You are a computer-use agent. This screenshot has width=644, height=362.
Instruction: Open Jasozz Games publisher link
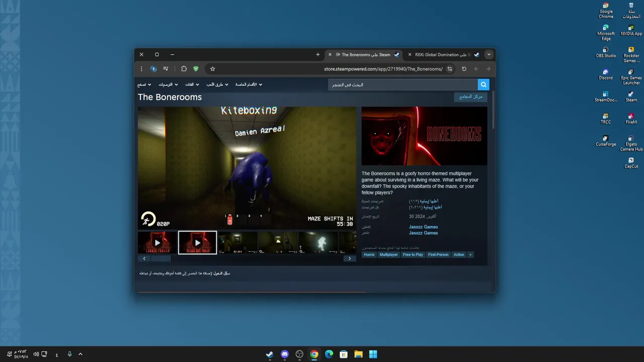(x=423, y=233)
